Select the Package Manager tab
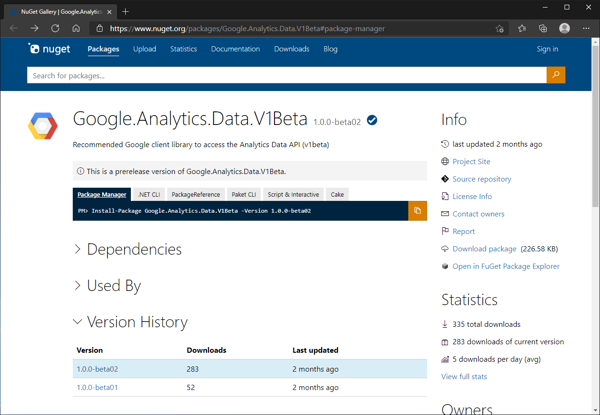 102,194
